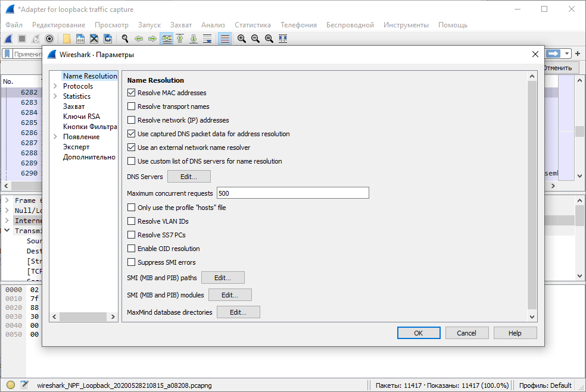Collapse the Transmission Control Protocol row
The height and width of the screenshot is (392, 586).
tap(7, 230)
